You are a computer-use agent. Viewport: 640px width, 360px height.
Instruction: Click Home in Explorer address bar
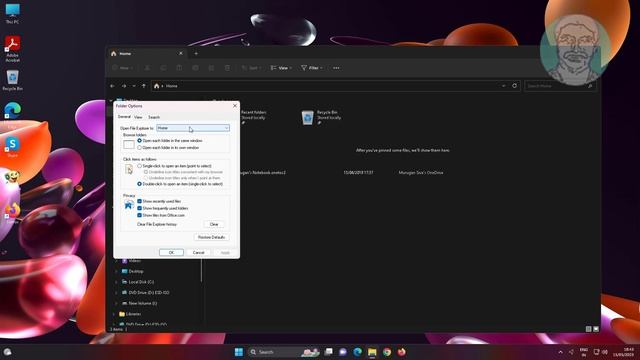click(171, 86)
